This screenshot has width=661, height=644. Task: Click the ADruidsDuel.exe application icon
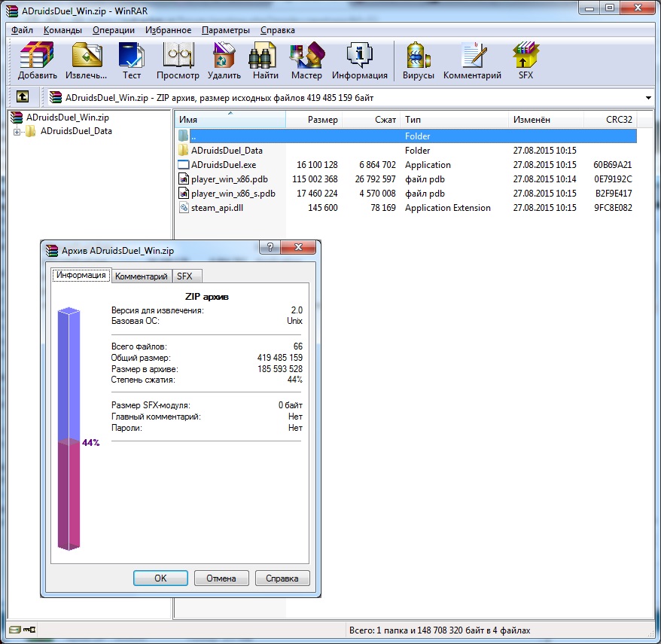point(184,164)
